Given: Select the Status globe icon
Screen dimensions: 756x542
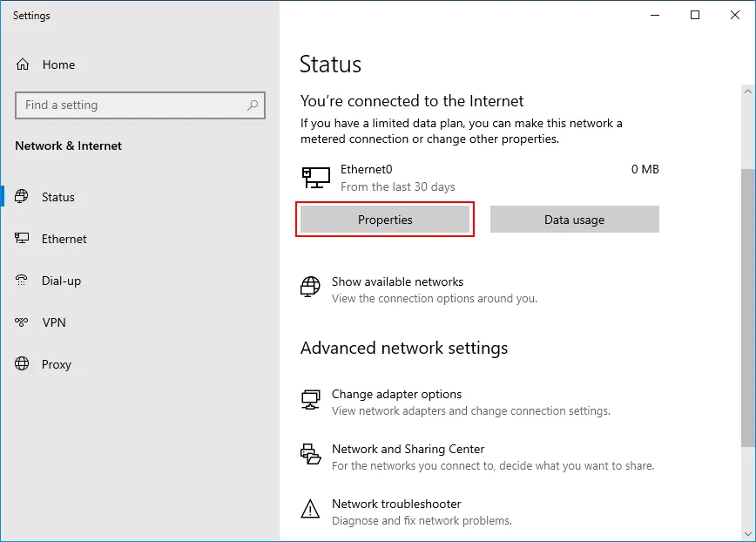Looking at the screenshot, I should click(x=23, y=197).
